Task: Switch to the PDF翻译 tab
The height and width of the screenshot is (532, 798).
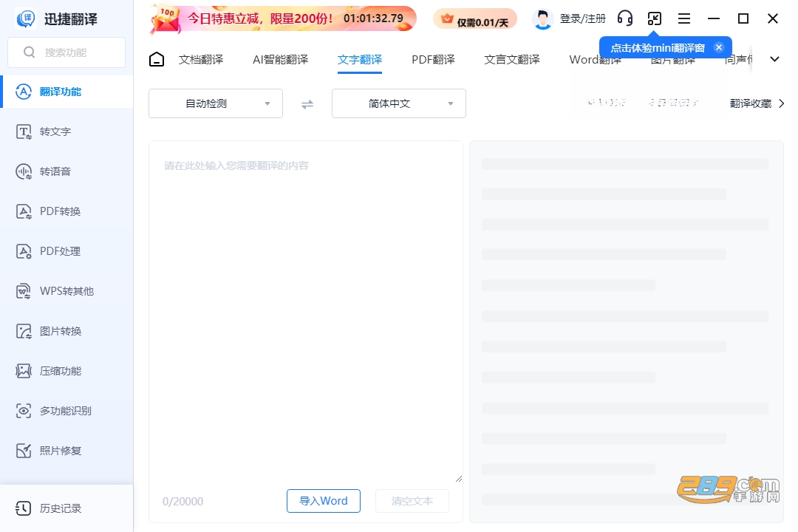Action: 433,60
